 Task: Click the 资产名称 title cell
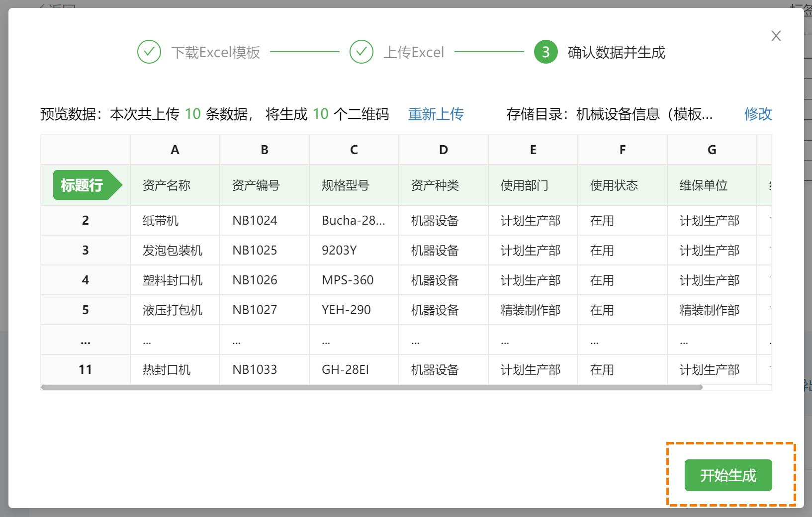point(175,185)
